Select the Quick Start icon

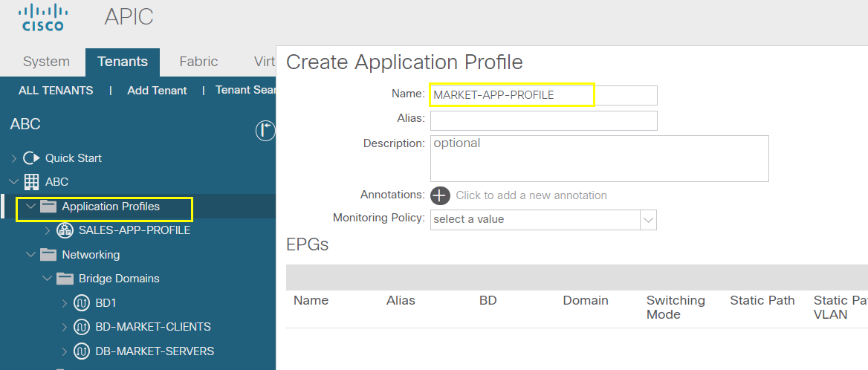[31, 158]
